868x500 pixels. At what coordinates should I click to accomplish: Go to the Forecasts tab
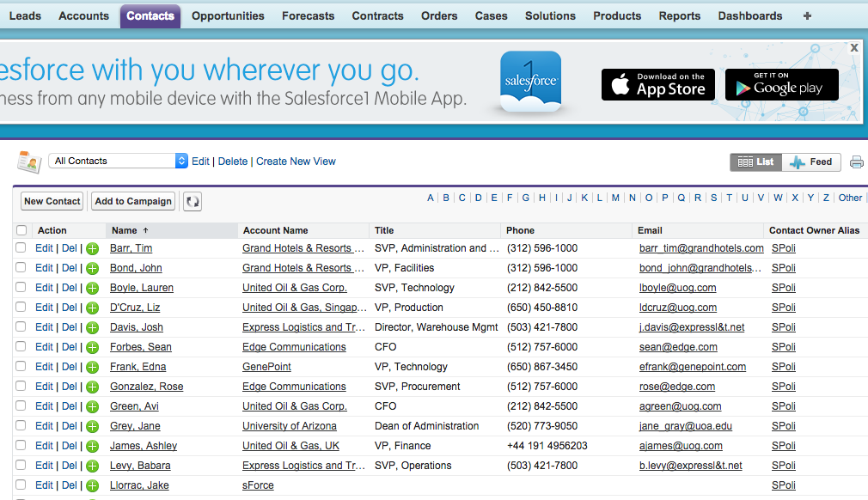[308, 16]
